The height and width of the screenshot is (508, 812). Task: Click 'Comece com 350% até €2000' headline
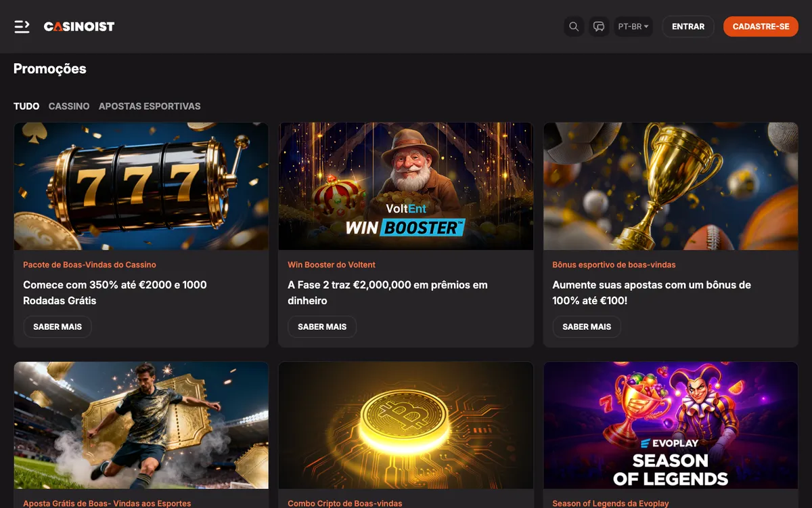click(115, 293)
